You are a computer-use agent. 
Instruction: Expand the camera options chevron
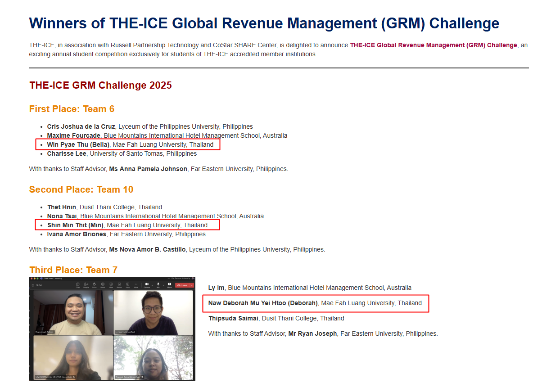152,285
